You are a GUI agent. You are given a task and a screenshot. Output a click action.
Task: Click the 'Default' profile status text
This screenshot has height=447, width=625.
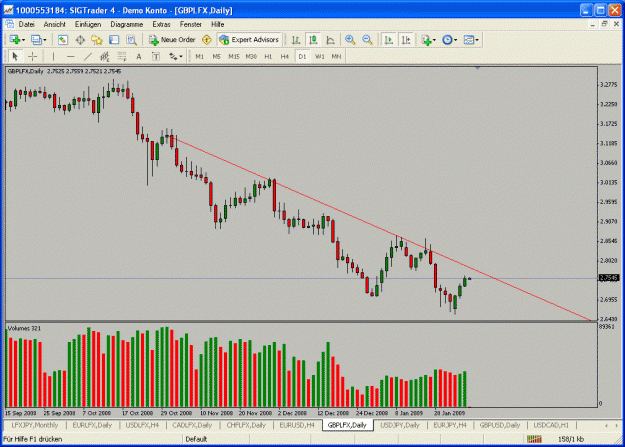(196, 439)
